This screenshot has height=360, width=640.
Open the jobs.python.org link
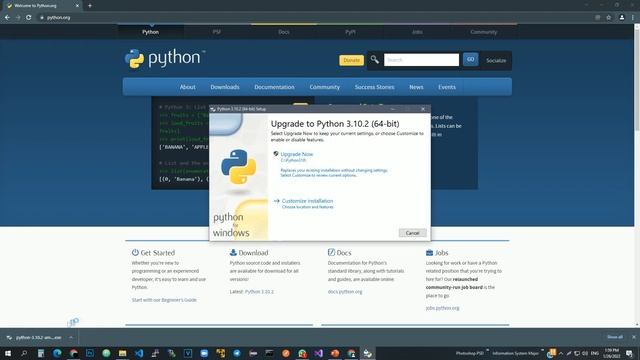point(442,308)
